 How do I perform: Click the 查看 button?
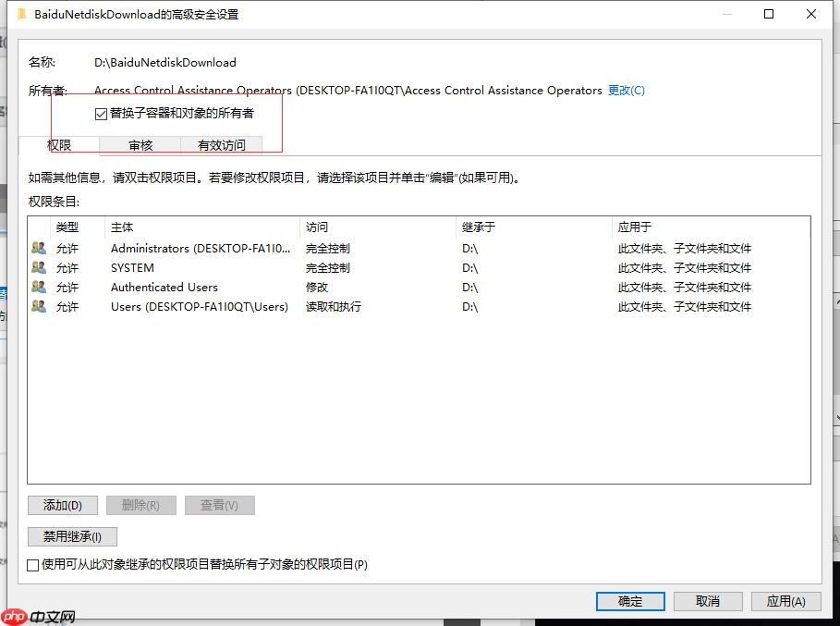click(219, 505)
